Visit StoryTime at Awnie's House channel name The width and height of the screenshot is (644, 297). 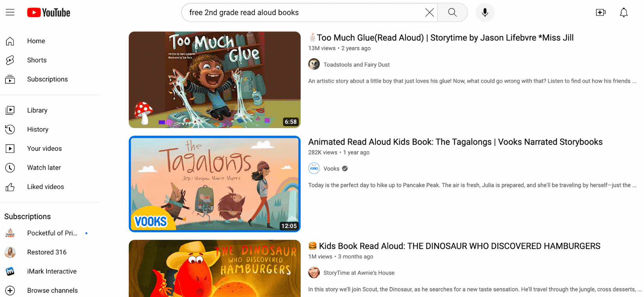tap(359, 273)
